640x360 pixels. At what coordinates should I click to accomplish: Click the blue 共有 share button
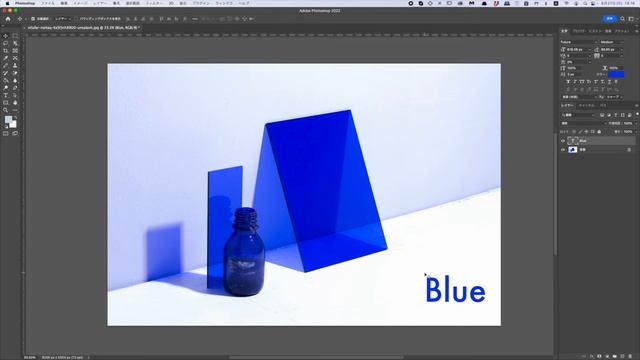pyautogui.click(x=609, y=19)
